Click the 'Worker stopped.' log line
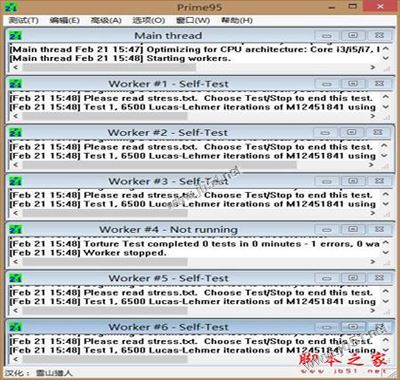Screen dimensions: 400x380 pos(88,253)
